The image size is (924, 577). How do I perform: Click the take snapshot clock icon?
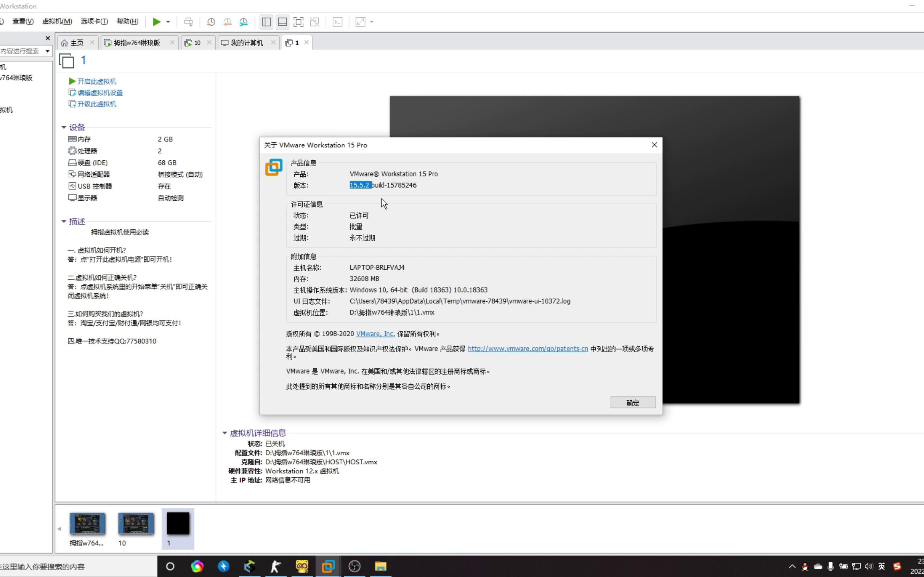coord(211,22)
